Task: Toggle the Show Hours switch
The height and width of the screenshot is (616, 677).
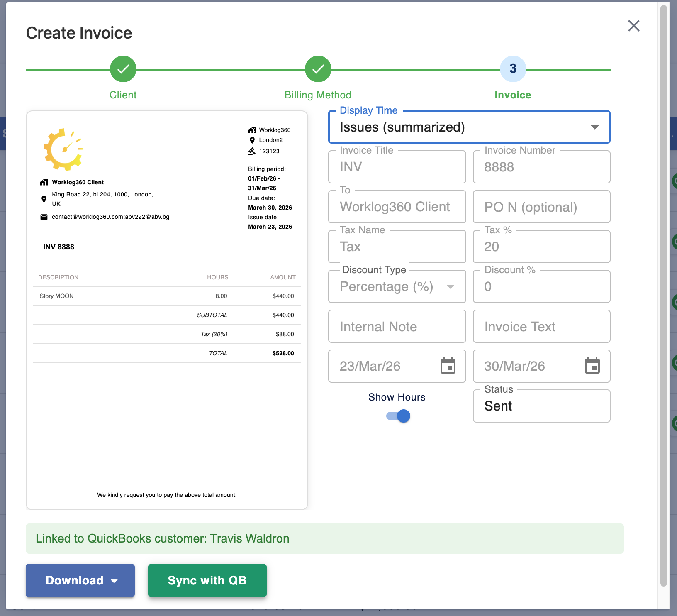Action: [398, 416]
